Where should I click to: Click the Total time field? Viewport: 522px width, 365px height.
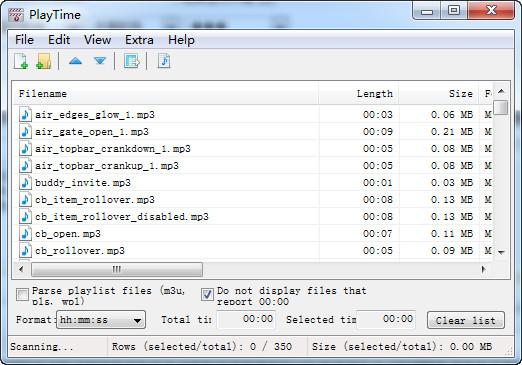[x=246, y=319]
